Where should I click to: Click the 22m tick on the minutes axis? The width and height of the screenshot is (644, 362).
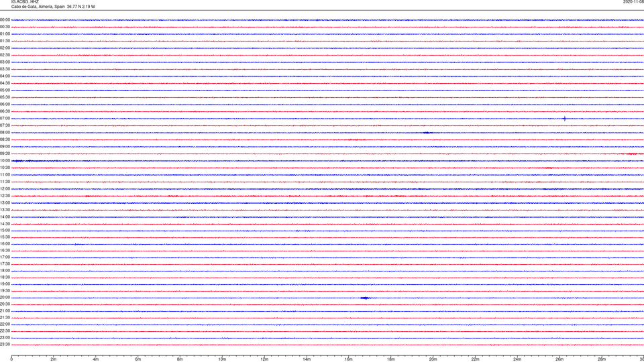(x=475, y=359)
